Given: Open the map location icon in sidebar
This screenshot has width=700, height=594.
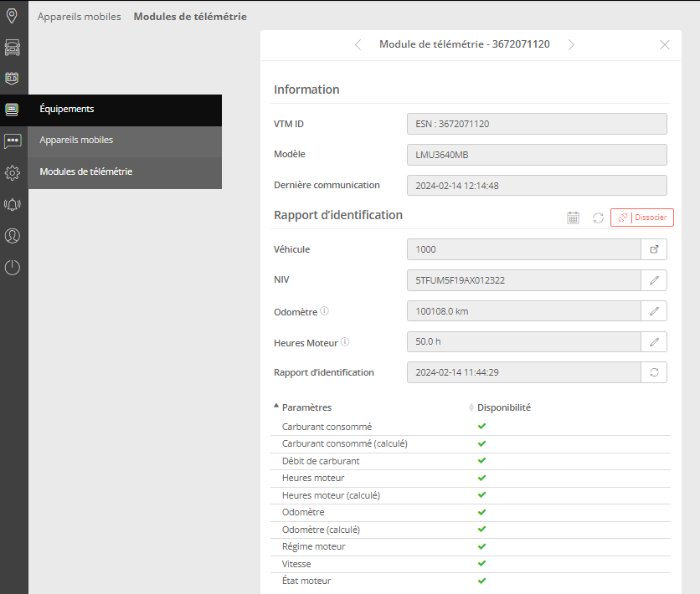Looking at the screenshot, I should coord(12,15).
